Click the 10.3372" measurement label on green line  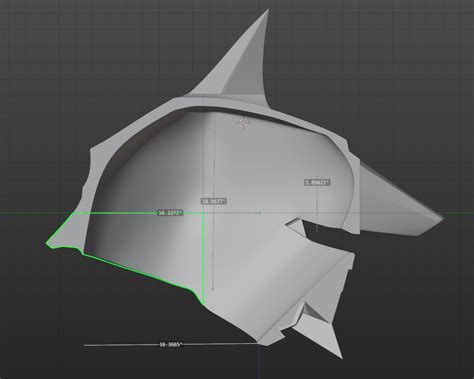click(170, 213)
